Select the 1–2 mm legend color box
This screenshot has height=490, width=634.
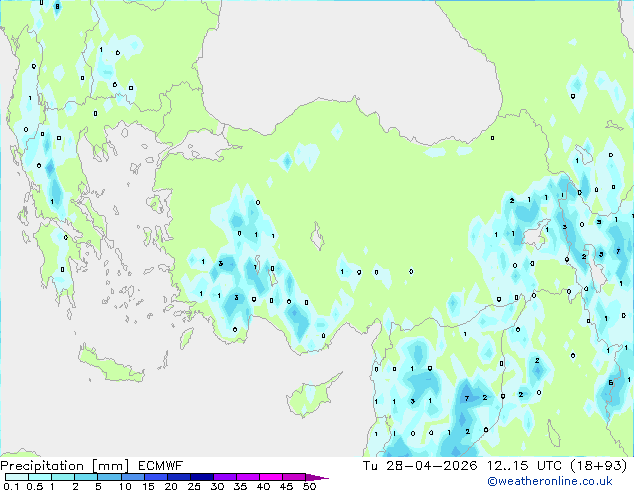(x=63, y=477)
